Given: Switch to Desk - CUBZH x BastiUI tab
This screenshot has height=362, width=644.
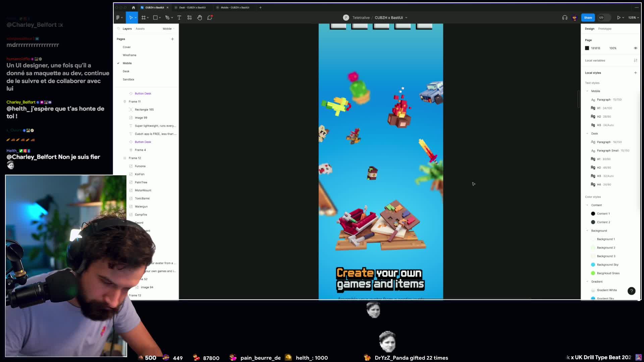Looking at the screenshot, I should tap(192, 7).
